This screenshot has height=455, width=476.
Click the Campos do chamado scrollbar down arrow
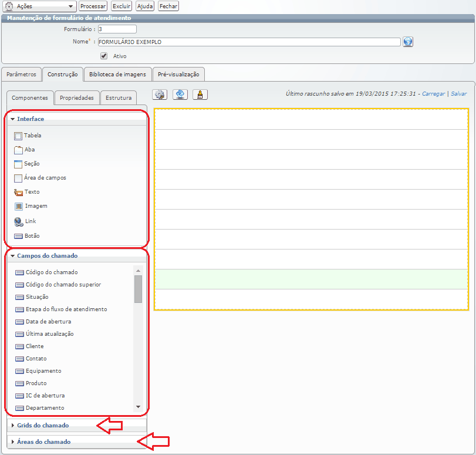pos(138,406)
